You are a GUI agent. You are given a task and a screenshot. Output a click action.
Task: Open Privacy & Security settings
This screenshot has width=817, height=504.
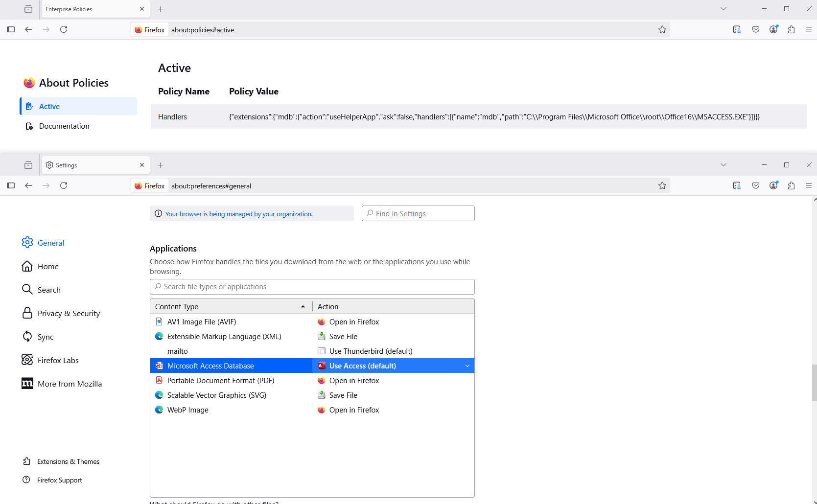(x=61, y=313)
